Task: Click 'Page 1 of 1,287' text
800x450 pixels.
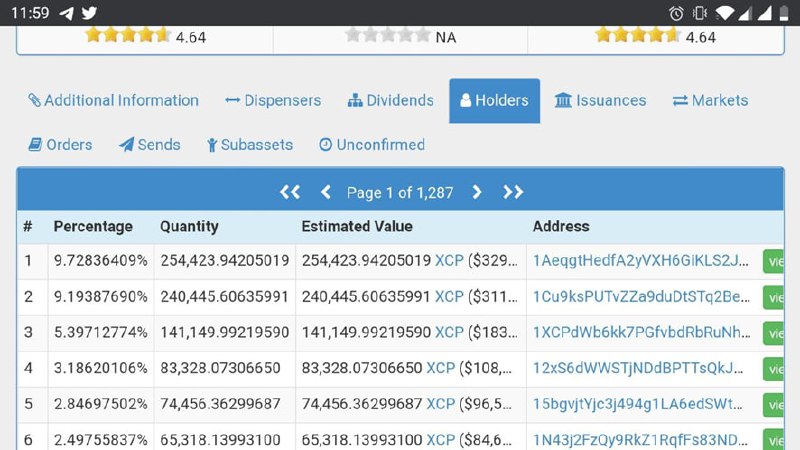Action: (400, 193)
